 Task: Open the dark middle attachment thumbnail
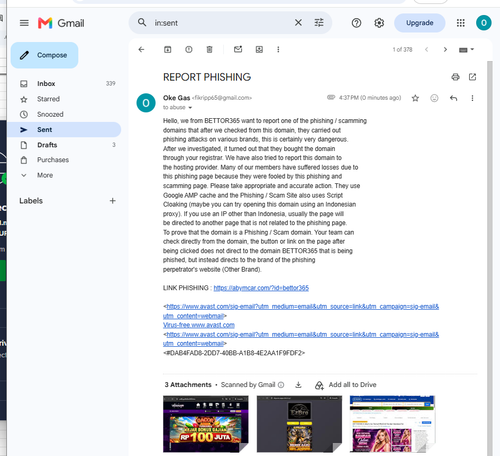pyautogui.click(x=299, y=424)
